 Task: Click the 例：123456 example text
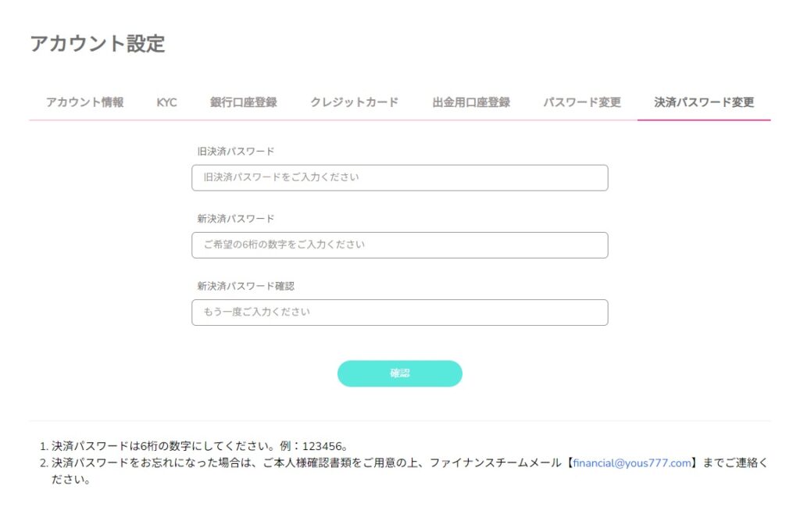pyautogui.click(x=312, y=447)
